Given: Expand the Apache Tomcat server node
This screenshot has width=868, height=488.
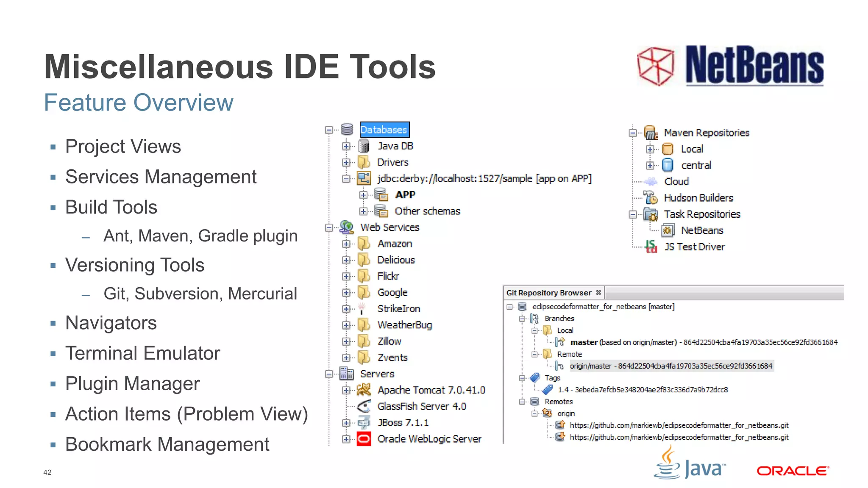Looking at the screenshot, I should tap(346, 390).
